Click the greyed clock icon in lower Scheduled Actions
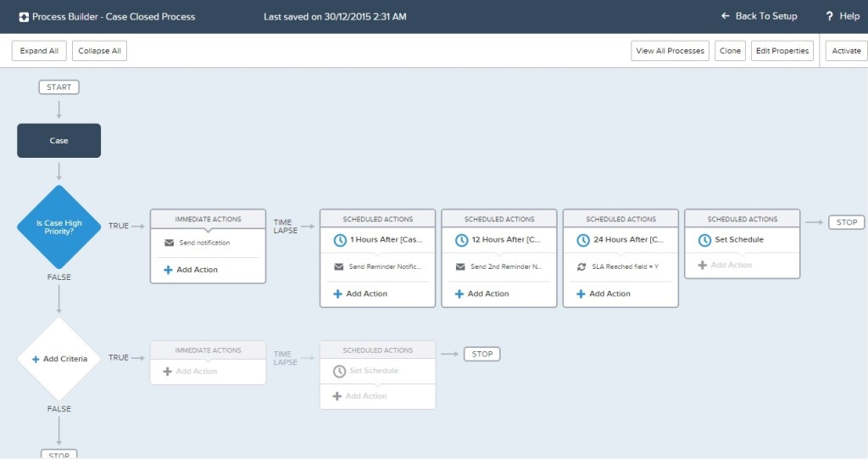The image size is (868, 459). coord(339,372)
